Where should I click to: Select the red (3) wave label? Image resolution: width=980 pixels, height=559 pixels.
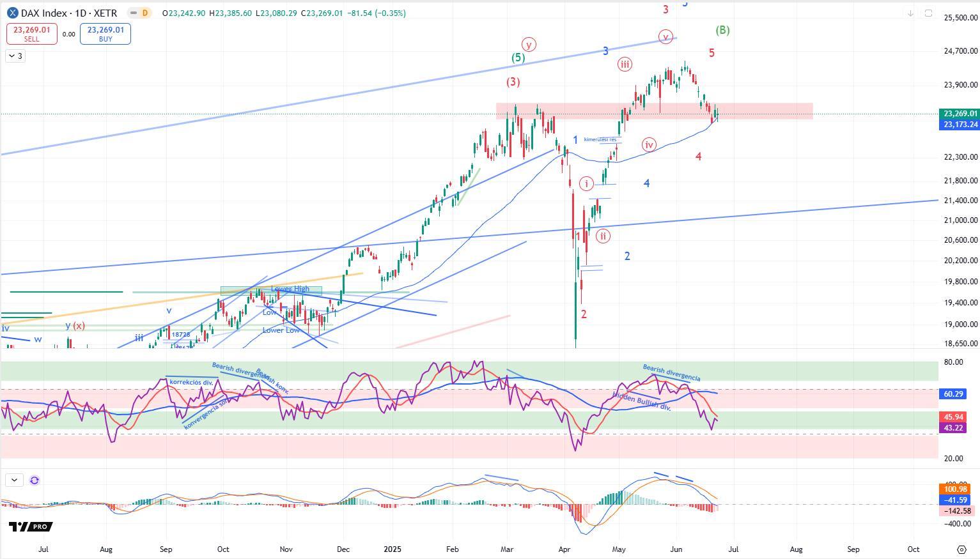click(x=513, y=82)
